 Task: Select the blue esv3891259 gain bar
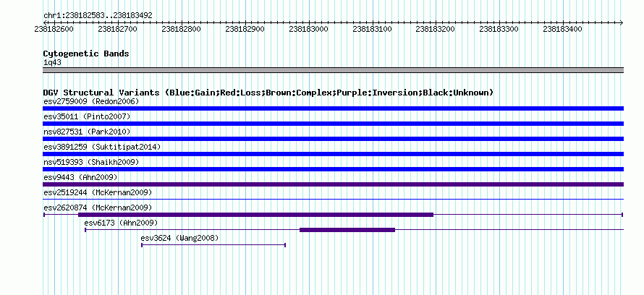point(333,154)
